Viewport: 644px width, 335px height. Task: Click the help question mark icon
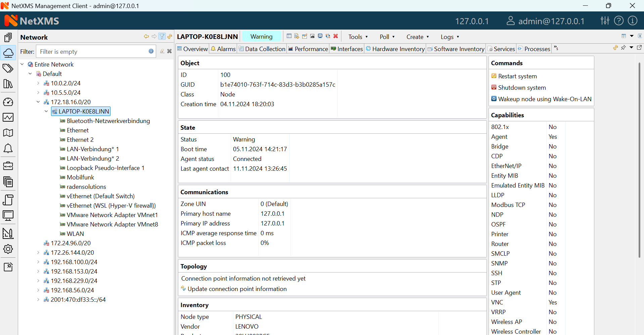pos(618,21)
